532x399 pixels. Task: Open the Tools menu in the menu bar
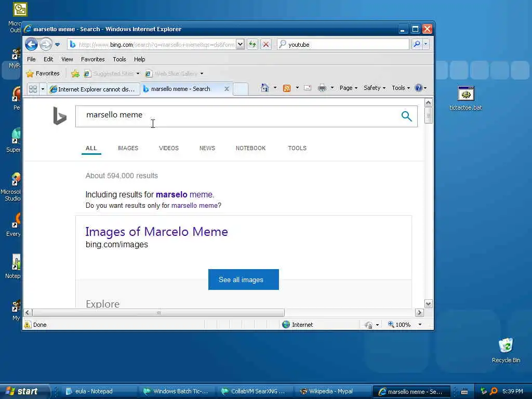(x=119, y=59)
